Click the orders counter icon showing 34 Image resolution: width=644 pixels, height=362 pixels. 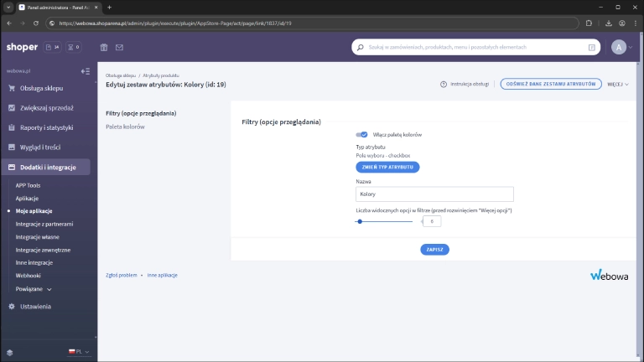coord(52,48)
